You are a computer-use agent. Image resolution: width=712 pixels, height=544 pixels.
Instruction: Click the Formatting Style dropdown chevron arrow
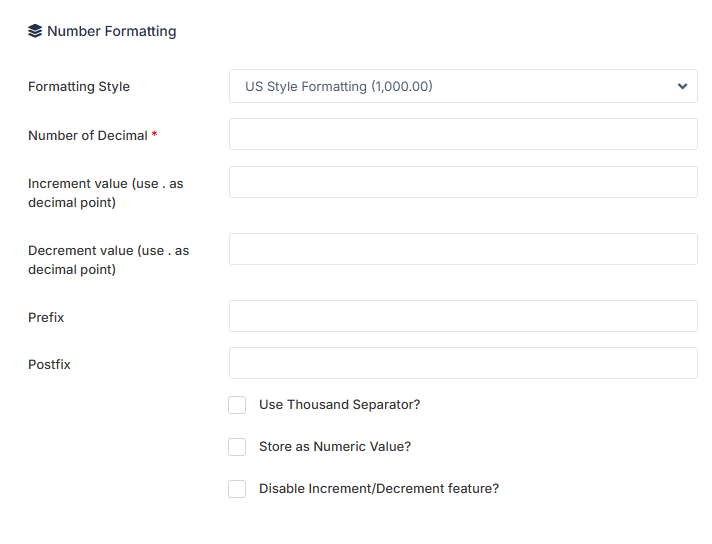(x=682, y=86)
